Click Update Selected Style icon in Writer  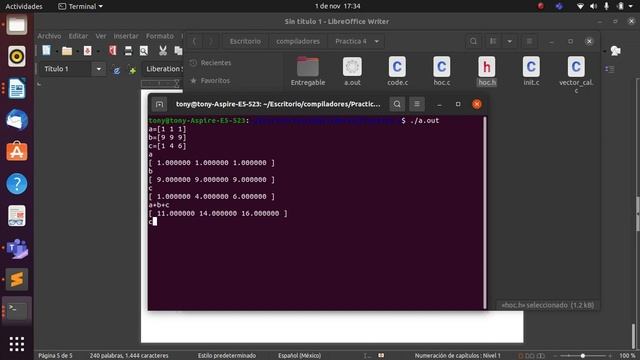click(x=116, y=70)
